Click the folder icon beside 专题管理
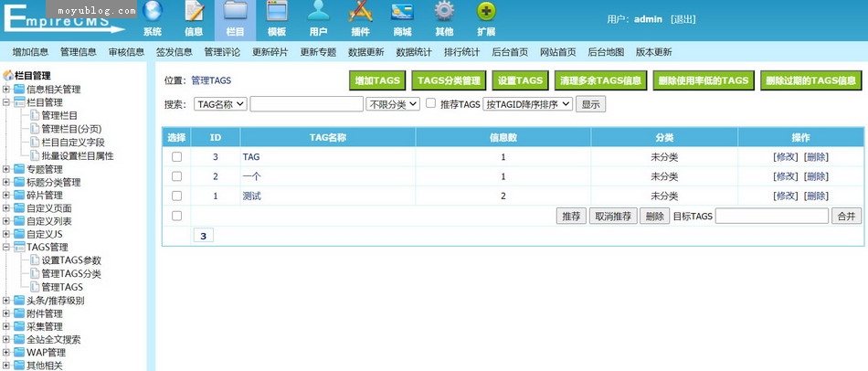Viewport: 868px width, 371px height. pyautogui.click(x=19, y=169)
